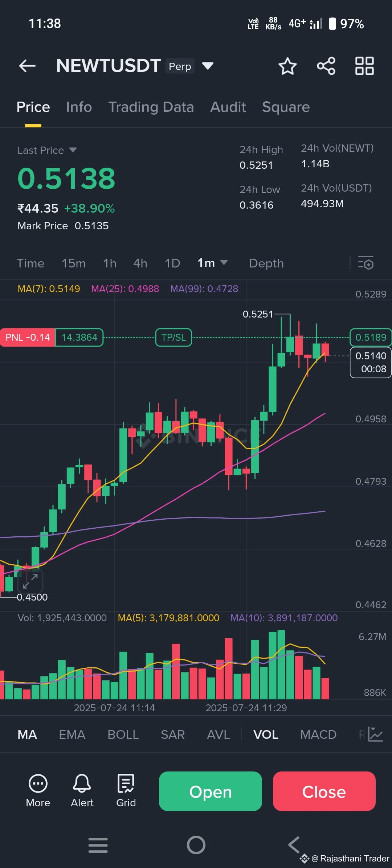
Task: Open the four-square grid layout icon
Action: tap(364, 66)
